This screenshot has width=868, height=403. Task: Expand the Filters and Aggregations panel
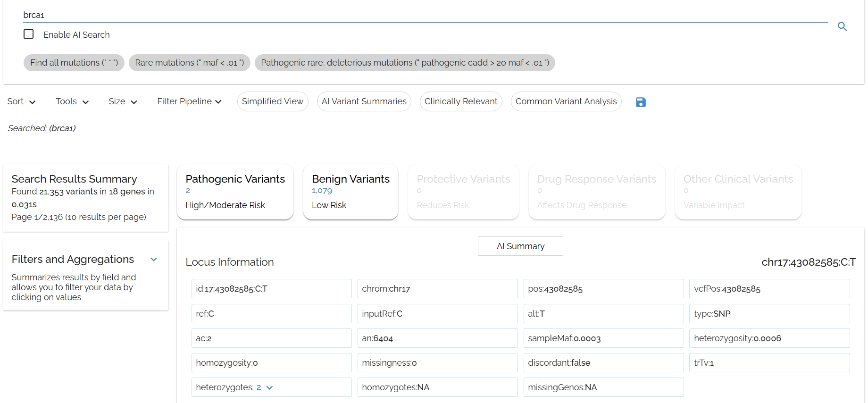pos(154,260)
